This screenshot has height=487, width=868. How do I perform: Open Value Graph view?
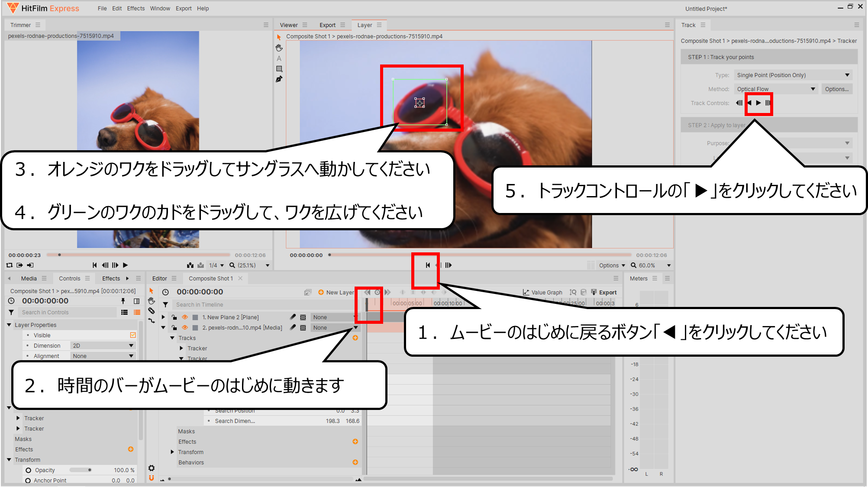543,292
